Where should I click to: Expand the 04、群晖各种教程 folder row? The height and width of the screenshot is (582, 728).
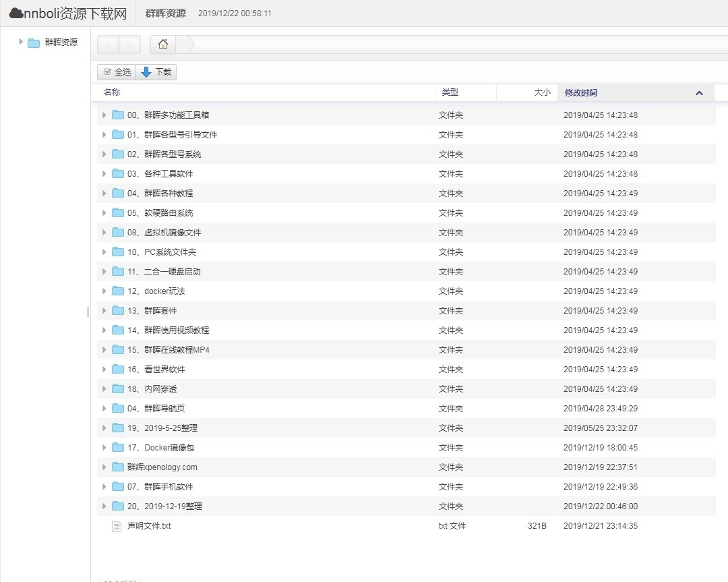104,194
